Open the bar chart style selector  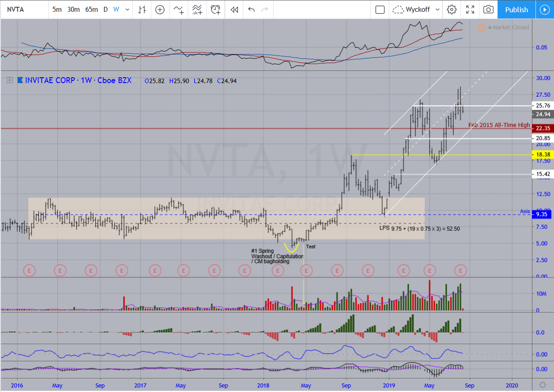[142, 9]
